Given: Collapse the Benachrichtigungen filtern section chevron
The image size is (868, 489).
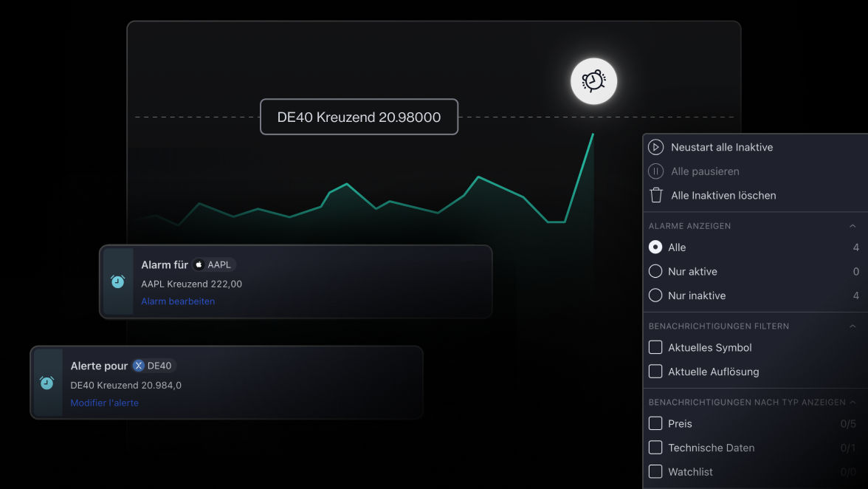Looking at the screenshot, I should (852, 326).
